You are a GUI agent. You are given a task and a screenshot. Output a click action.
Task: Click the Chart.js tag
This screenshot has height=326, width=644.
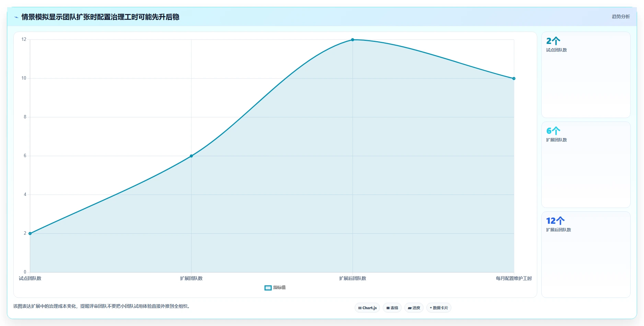(367, 308)
